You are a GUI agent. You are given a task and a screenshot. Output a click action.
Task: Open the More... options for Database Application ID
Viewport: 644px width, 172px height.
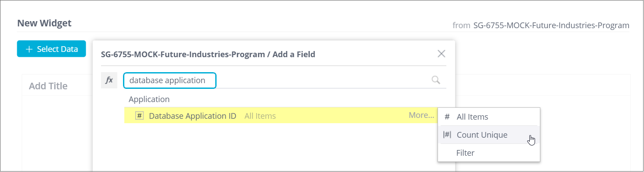click(x=421, y=116)
